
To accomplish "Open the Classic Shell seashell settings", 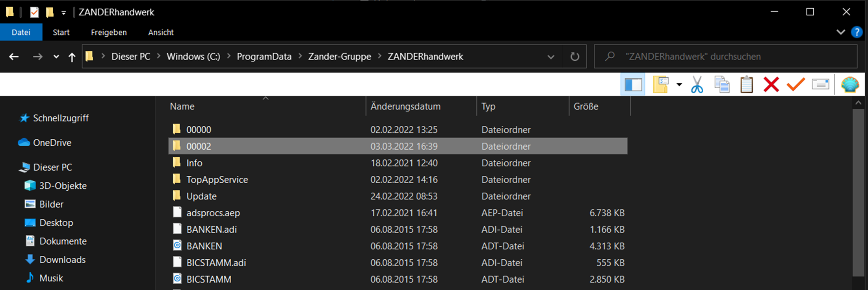I will (x=850, y=84).
